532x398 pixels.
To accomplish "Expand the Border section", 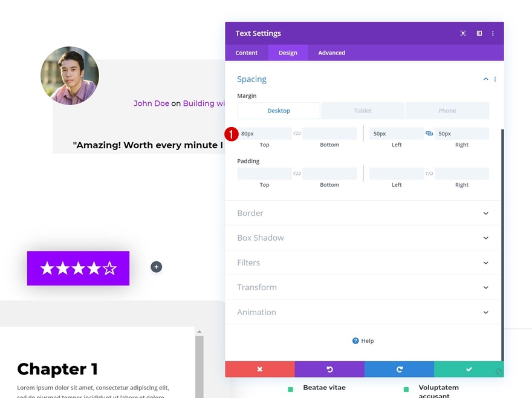I will pos(363,214).
